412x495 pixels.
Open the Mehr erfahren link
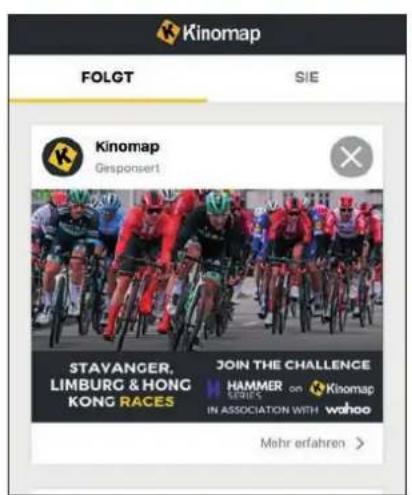[303, 443]
